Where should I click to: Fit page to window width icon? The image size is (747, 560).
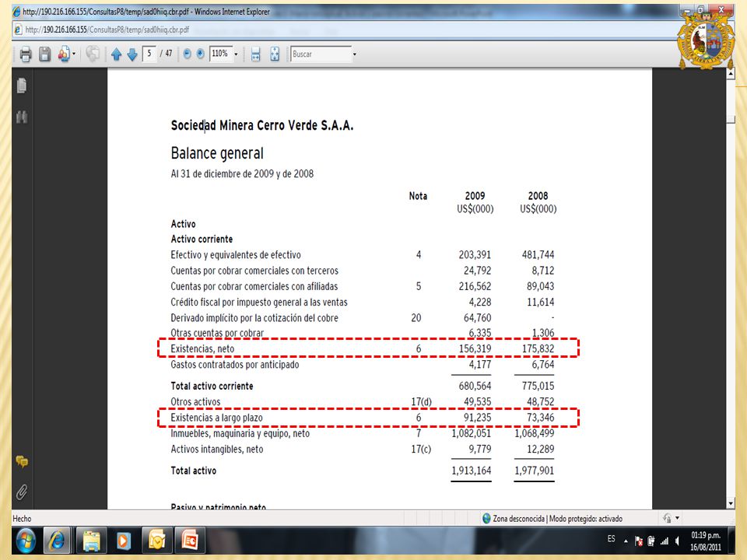tap(255, 54)
